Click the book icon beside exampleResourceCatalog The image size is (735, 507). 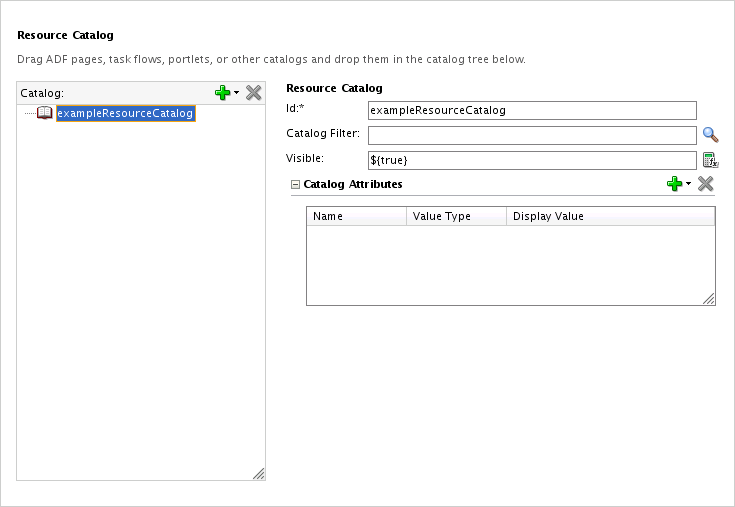[x=45, y=113]
